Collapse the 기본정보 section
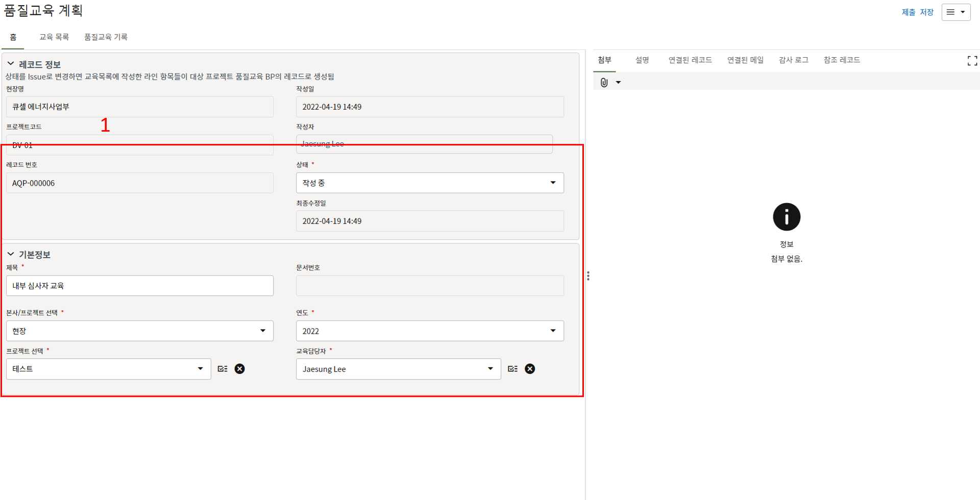This screenshot has height=500, width=980. point(11,254)
